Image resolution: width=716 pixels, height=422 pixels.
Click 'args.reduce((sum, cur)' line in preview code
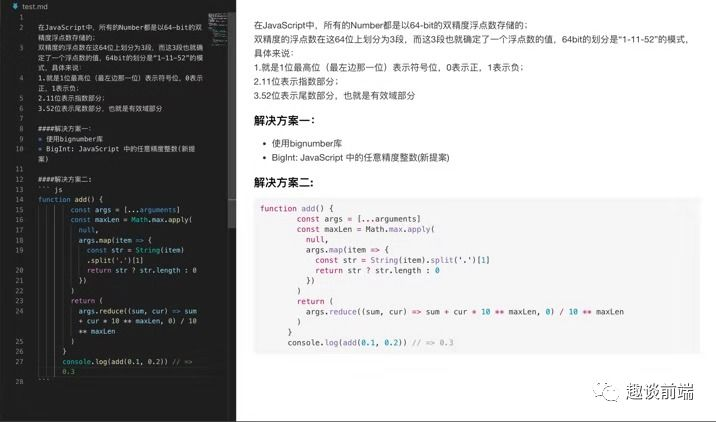465,312
